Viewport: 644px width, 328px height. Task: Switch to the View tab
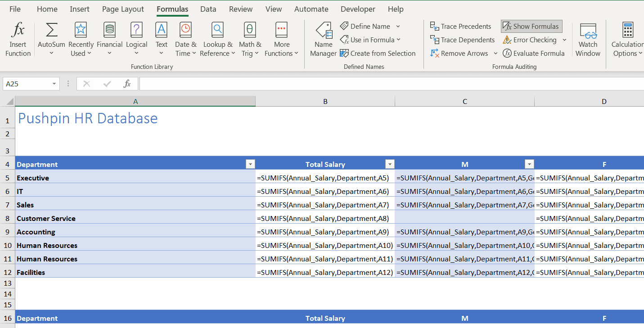[x=274, y=9]
